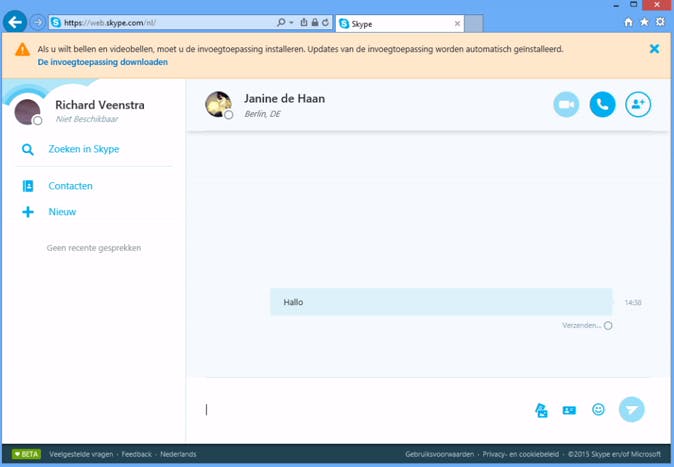Start a Nieuw conversation

[x=62, y=212]
